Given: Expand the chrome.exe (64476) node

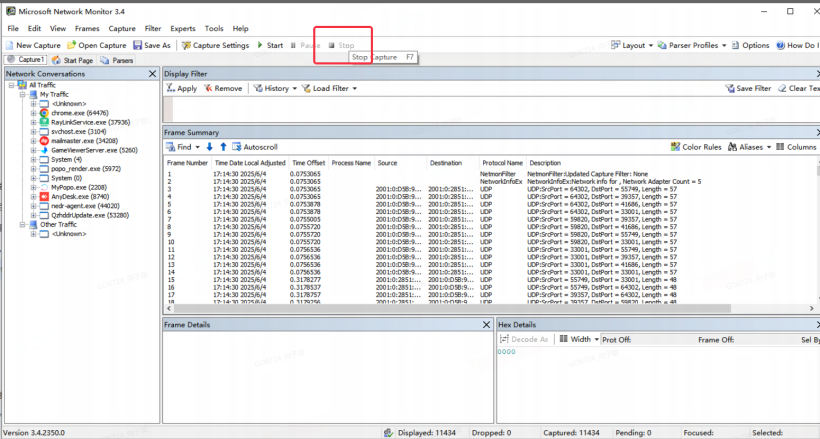Looking at the screenshot, I should point(33,113).
